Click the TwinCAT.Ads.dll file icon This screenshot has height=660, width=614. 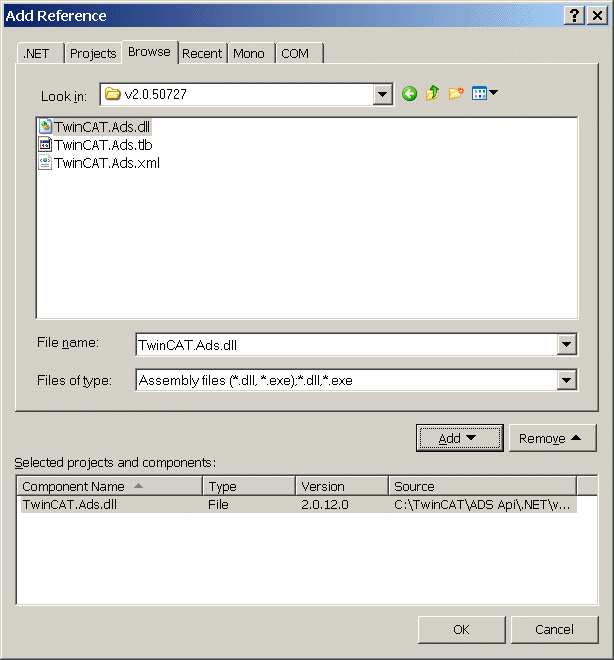(45, 126)
